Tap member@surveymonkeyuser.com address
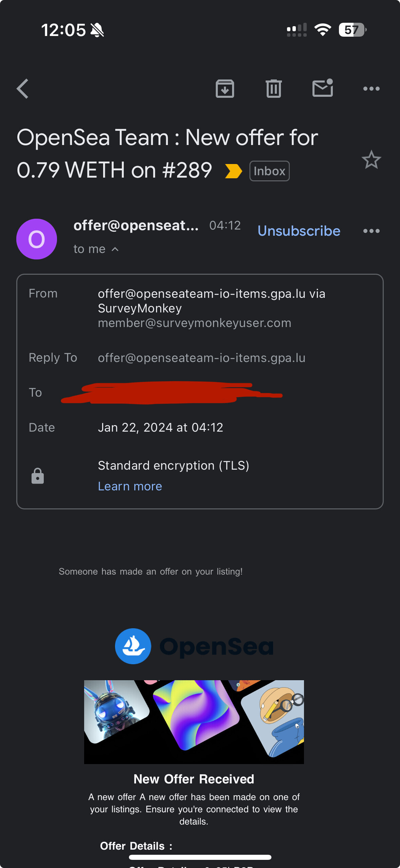 [x=194, y=323]
